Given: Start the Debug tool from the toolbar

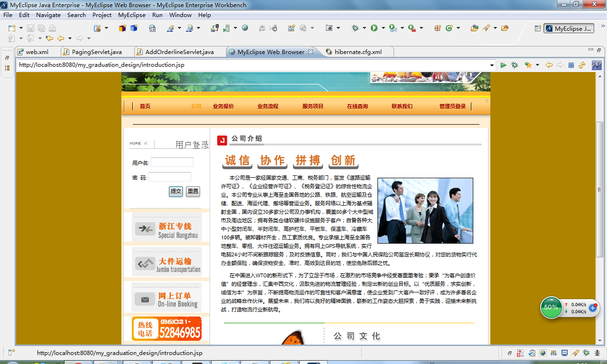Looking at the screenshot, I should point(356,28).
